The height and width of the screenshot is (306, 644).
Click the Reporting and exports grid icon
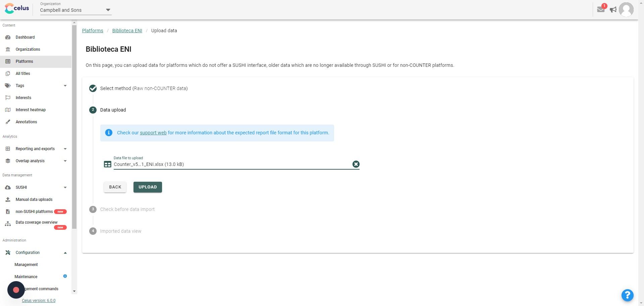[x=8, y=149]
